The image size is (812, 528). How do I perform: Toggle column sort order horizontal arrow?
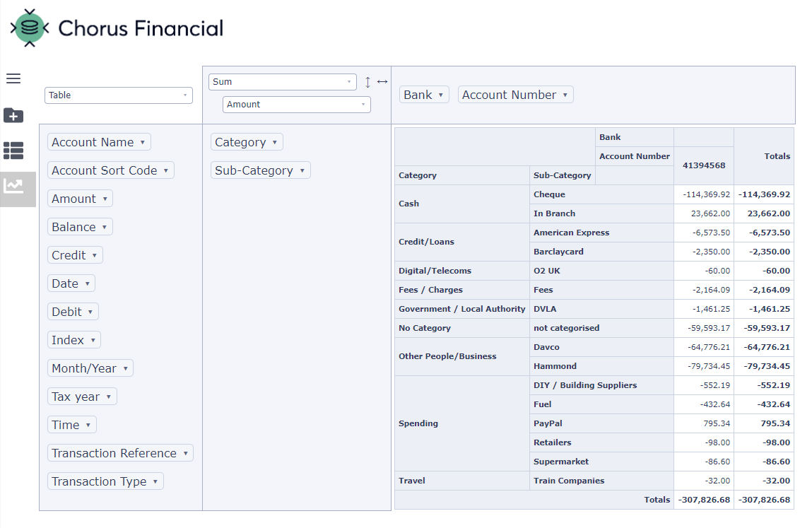[x=382, y=82]
